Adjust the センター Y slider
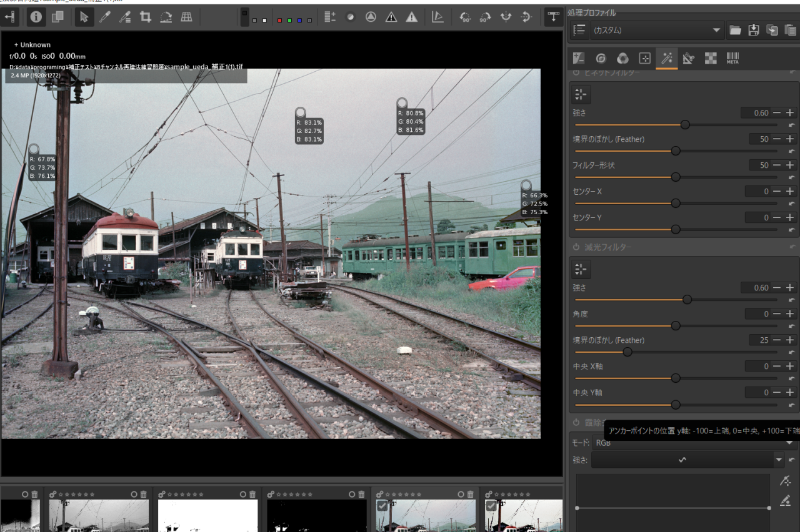 676,229
